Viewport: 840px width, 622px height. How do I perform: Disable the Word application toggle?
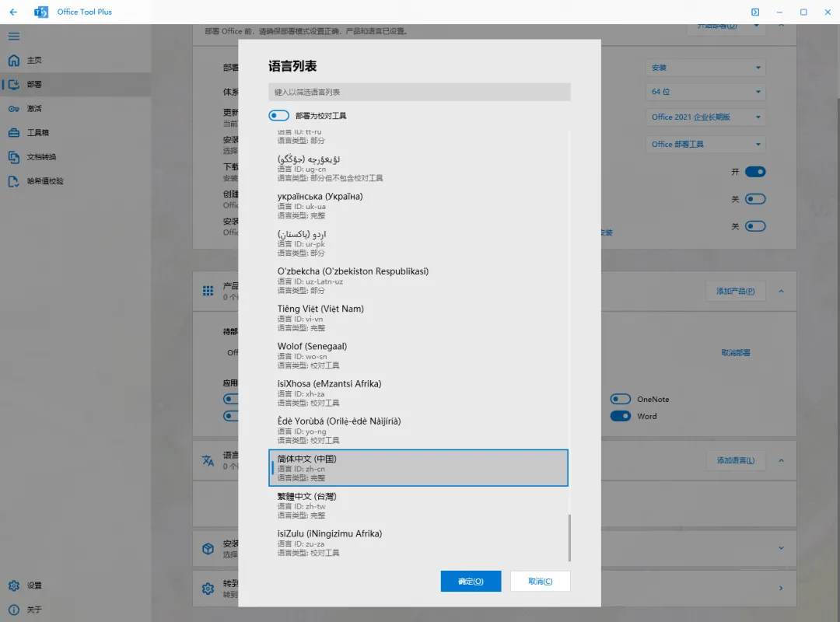click(621, 416)
